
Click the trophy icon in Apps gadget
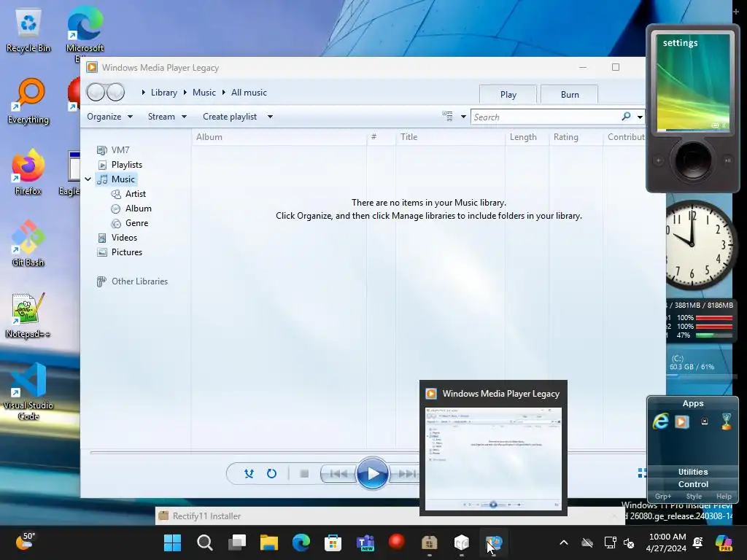coord(726,421)
